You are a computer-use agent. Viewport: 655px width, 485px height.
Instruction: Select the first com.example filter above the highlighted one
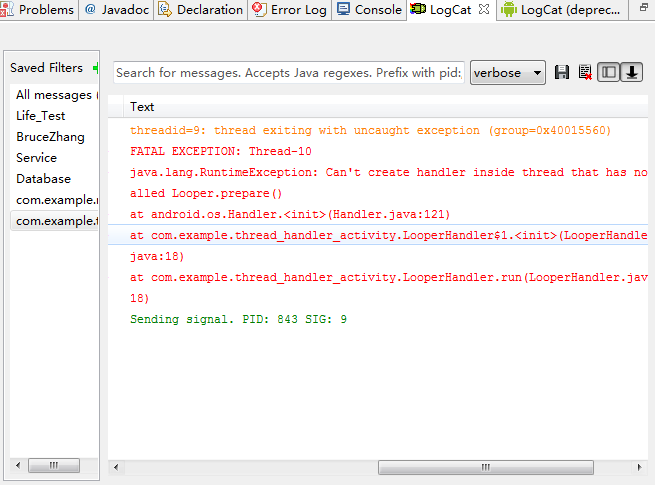click(54, 199)
